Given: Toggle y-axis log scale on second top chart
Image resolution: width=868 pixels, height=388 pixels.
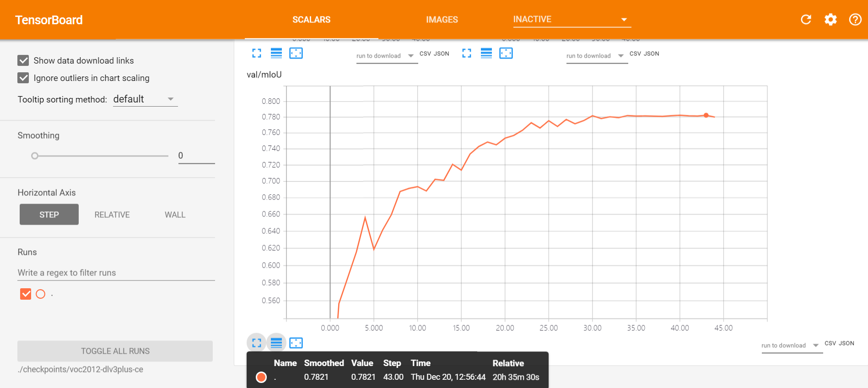Looking at the screenshot, I should point(486,53).
